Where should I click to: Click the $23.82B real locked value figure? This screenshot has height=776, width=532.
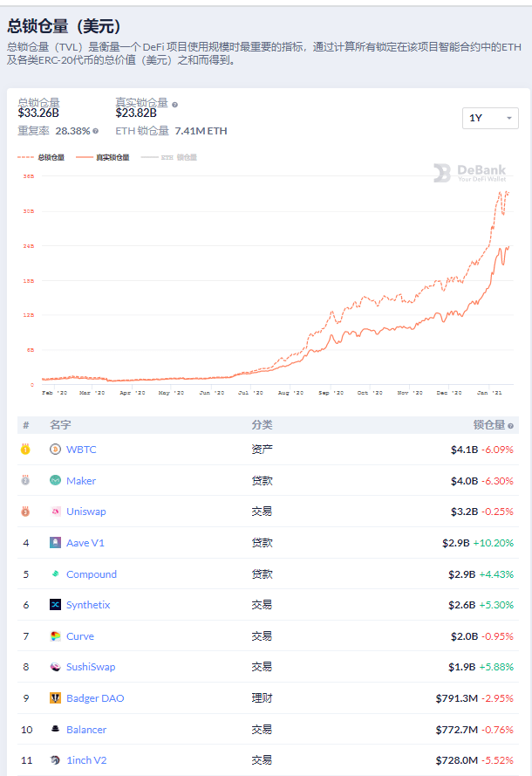[136, 113]
